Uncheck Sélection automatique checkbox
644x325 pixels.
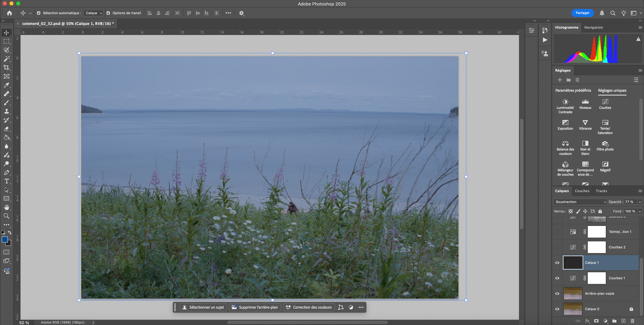(x=39, y=13)
